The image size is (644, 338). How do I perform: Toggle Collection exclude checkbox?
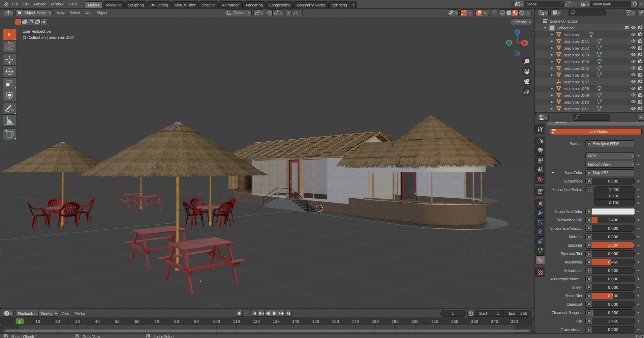tap(627, 28)
